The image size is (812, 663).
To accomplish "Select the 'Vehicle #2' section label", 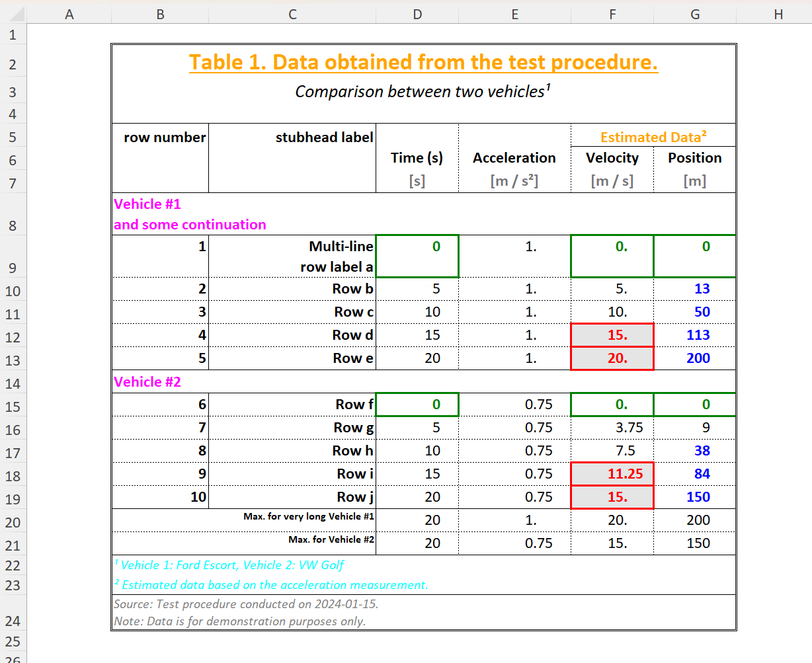I will (x=147, y=382).
